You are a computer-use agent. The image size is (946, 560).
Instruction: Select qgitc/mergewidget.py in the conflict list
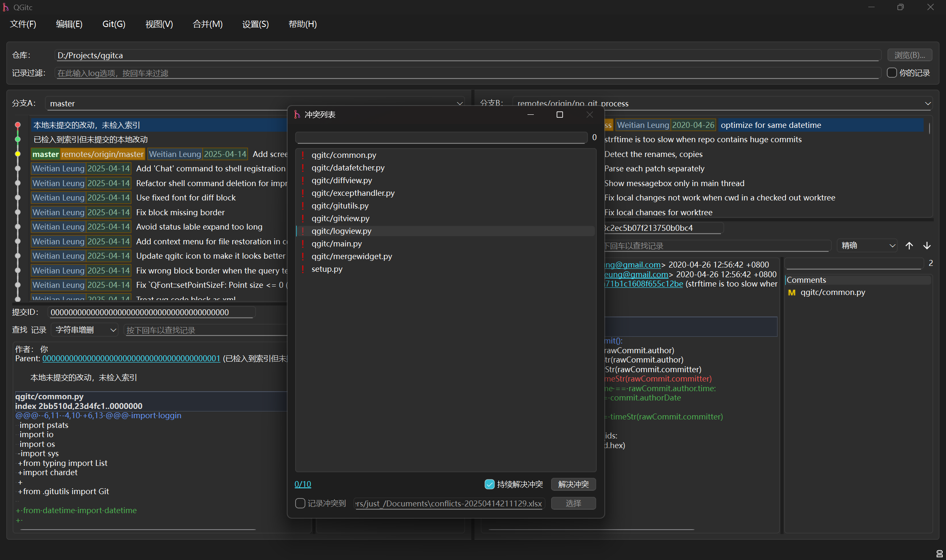(352, 256)
